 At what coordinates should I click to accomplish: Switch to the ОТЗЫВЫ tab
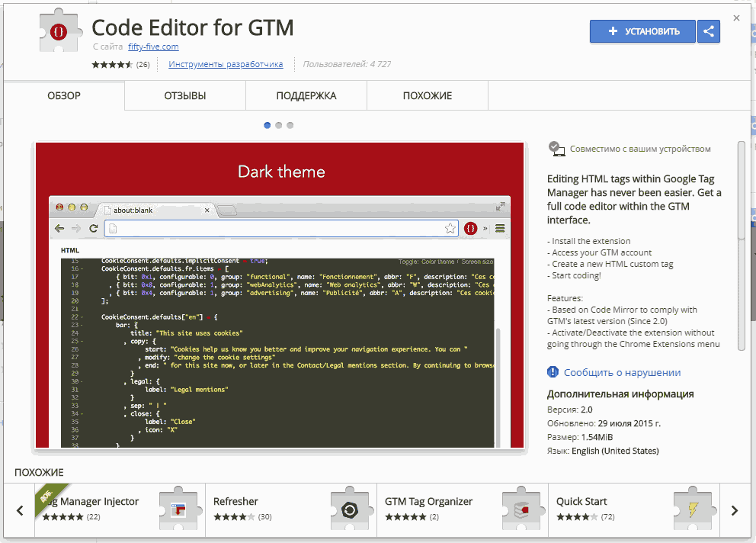tap(185, 95)
